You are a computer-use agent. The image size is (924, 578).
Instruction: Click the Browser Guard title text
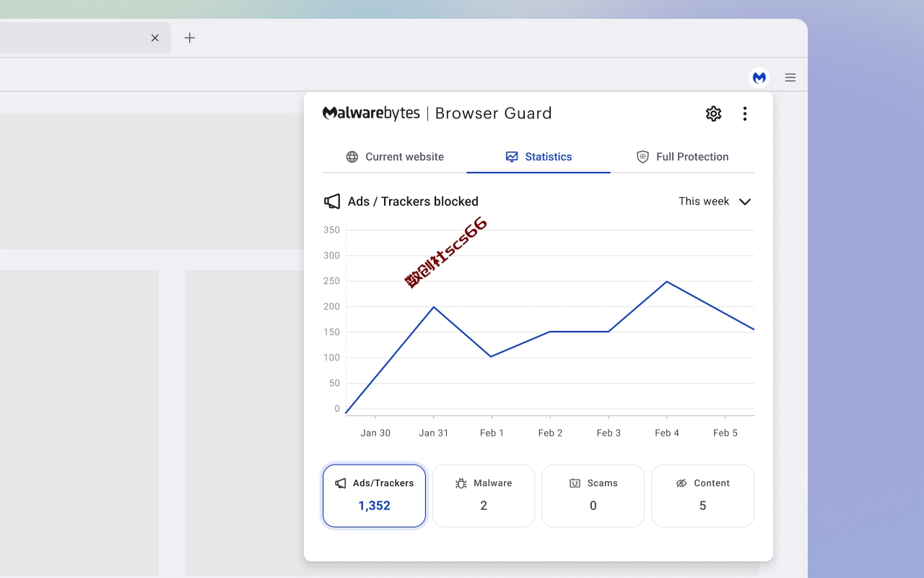pyautogui.click(x=493, y=113)
